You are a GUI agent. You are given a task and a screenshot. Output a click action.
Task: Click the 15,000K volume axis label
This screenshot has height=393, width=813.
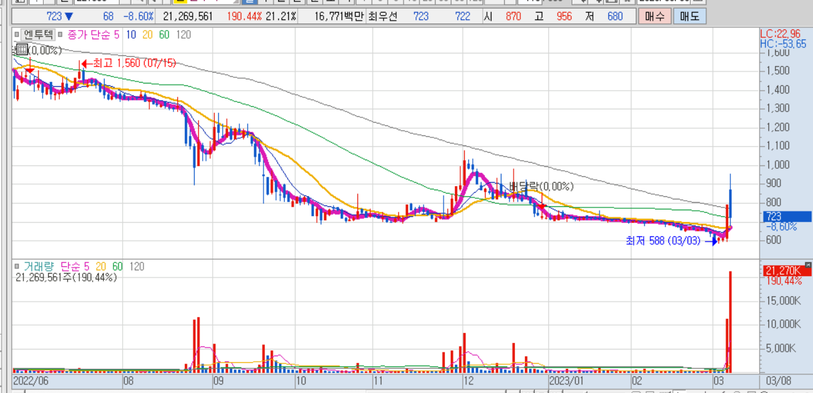tap(782, 301)
